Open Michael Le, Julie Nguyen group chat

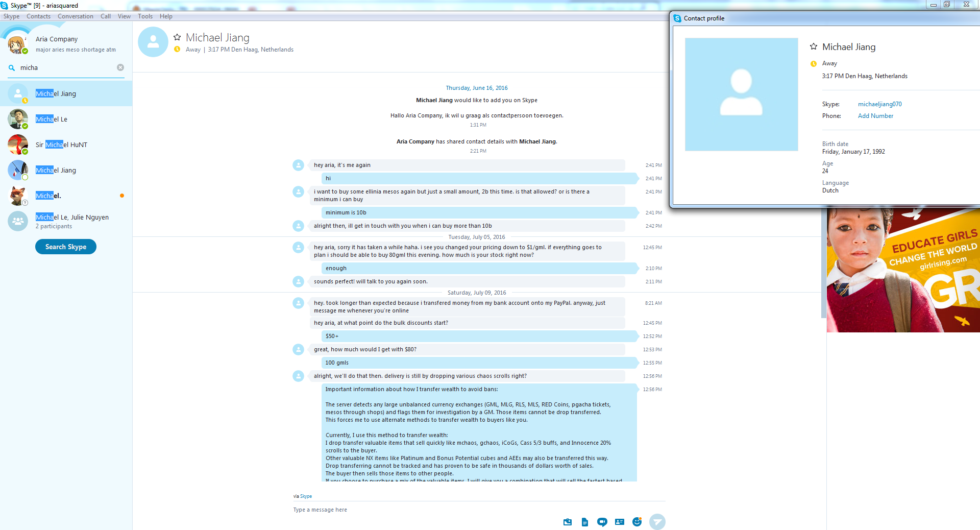click(x=66, y=221)
